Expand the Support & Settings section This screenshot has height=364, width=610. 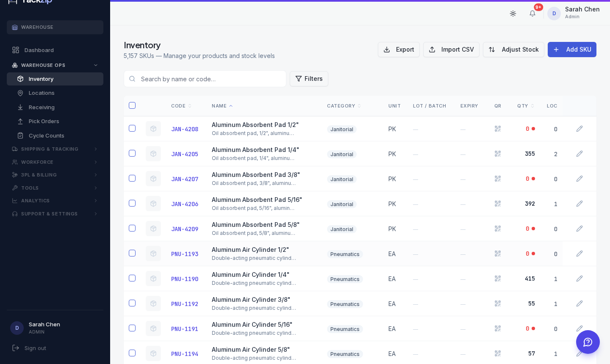pos(55,214)
